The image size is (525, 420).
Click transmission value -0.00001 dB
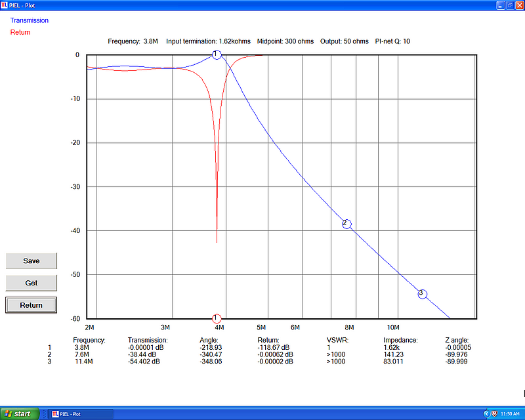146,347
